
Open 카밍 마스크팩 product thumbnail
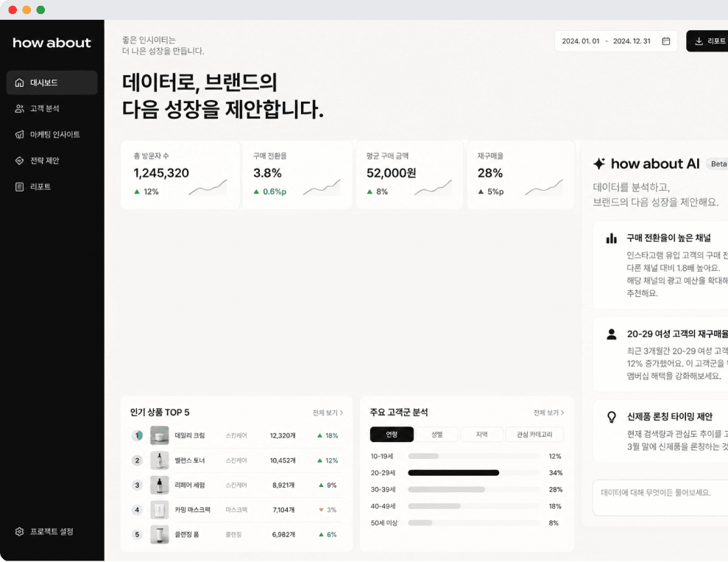tap(159, 510)
